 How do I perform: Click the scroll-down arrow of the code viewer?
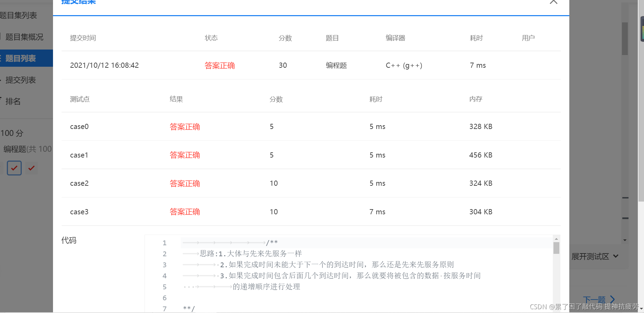pyautogui.click(x=556, y=310)
